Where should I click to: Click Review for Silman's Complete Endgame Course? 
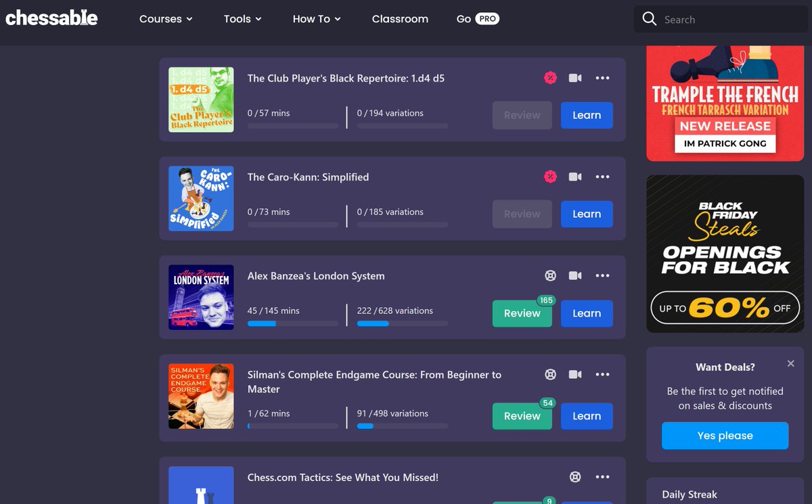tap(522, 416)
